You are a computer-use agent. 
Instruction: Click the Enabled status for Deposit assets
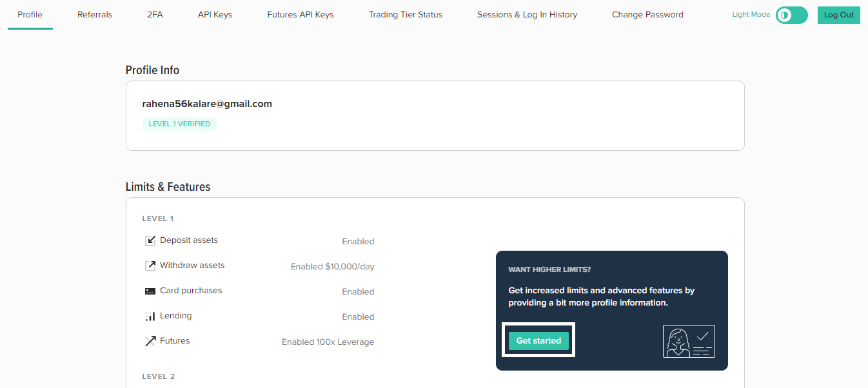[358, 242]
